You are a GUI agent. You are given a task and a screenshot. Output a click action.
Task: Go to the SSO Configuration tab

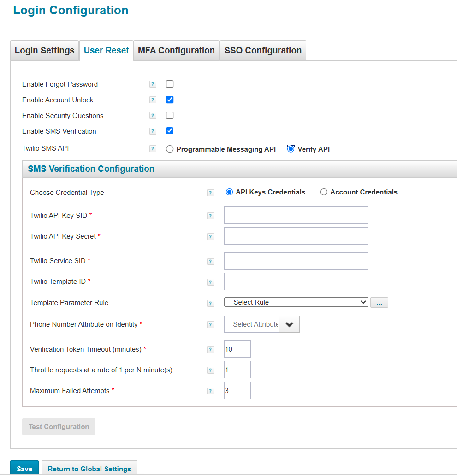[x=263, y=50]
